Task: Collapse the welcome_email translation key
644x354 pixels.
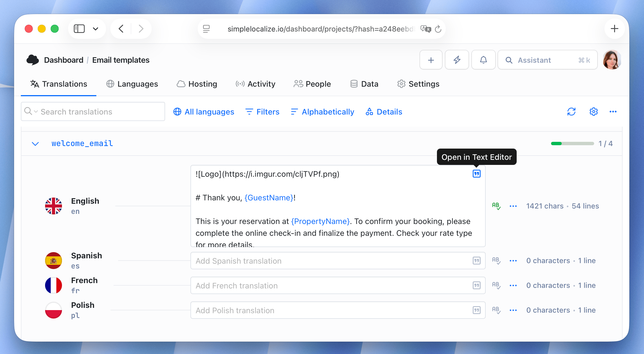Action: pos(35,144)
